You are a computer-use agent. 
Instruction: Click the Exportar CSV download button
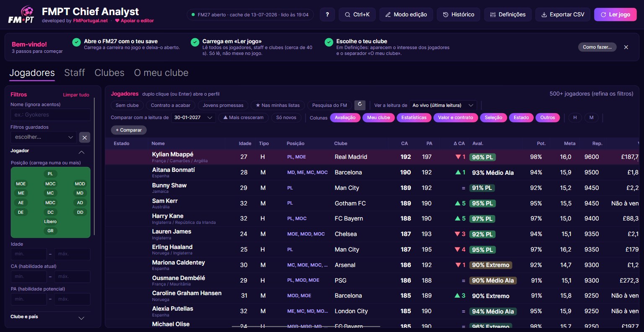563,15
